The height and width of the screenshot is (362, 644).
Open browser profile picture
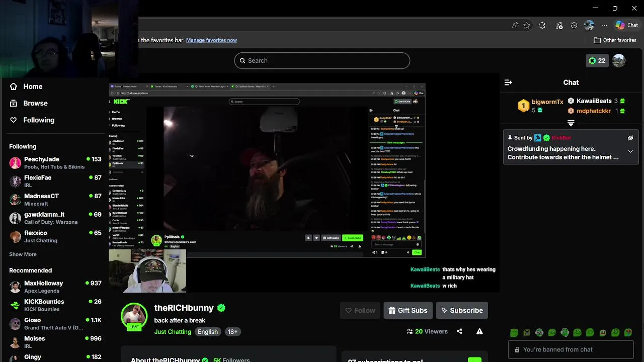pos(589,25)
